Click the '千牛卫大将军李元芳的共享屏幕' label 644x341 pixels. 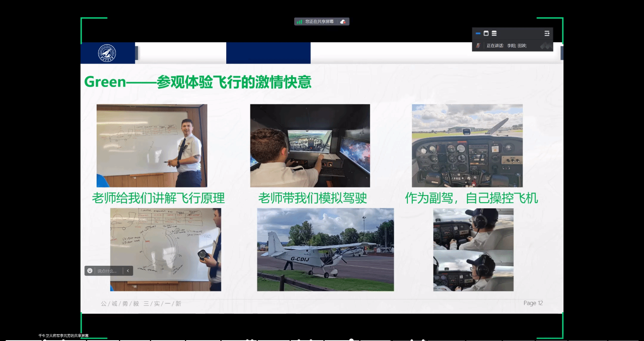point(63,336)
